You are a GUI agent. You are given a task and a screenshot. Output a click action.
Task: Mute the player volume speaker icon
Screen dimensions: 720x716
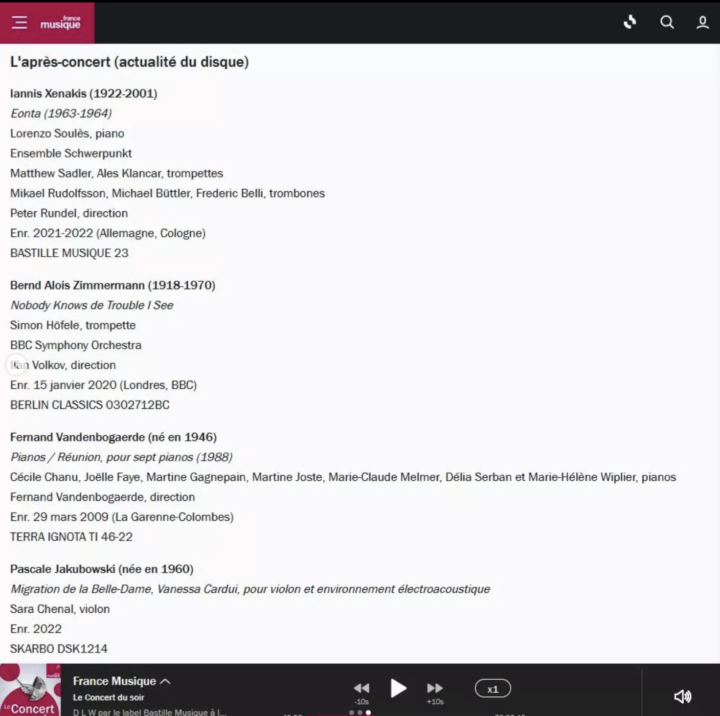[682, 696]
